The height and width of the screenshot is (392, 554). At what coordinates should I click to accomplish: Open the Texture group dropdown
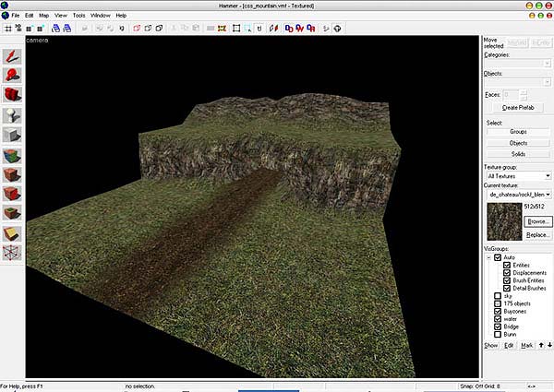[548, 175]
